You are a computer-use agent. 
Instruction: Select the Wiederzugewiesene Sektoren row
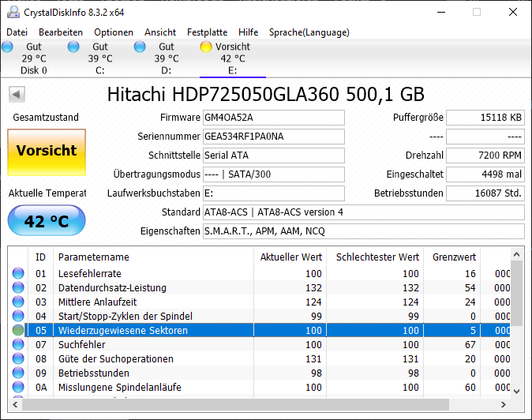coord(259,331)
